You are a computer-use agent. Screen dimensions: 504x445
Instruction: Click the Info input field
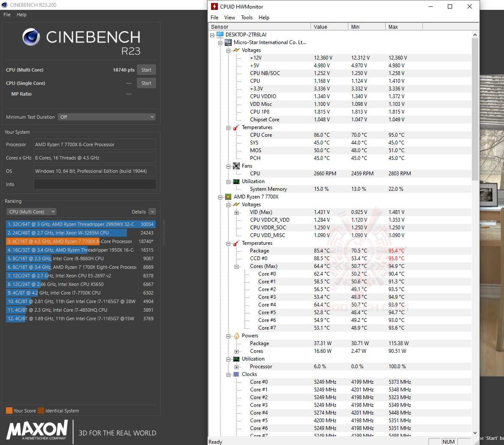[x=95, y=184]
